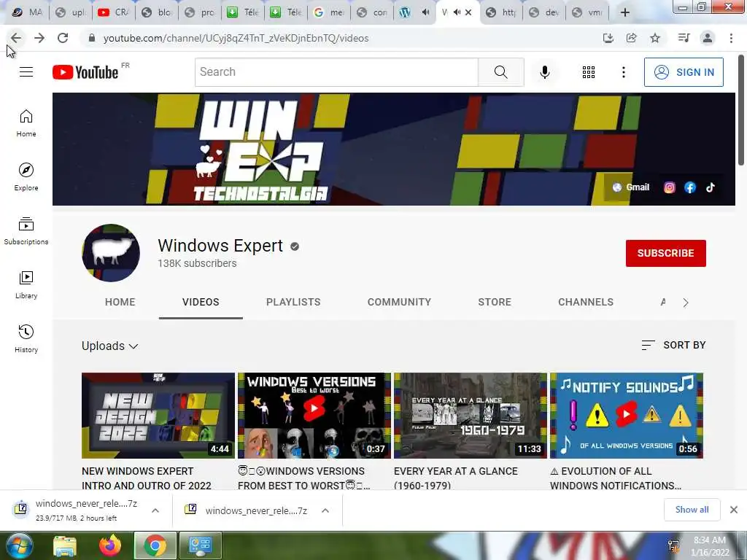Open Subscriptions in the sidebar

(26, 231)
